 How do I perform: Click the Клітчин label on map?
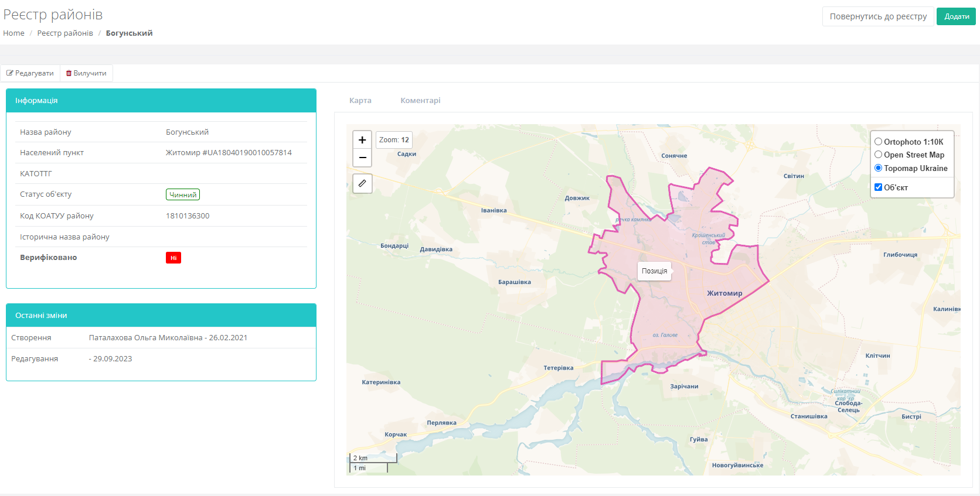pos(877,356)
